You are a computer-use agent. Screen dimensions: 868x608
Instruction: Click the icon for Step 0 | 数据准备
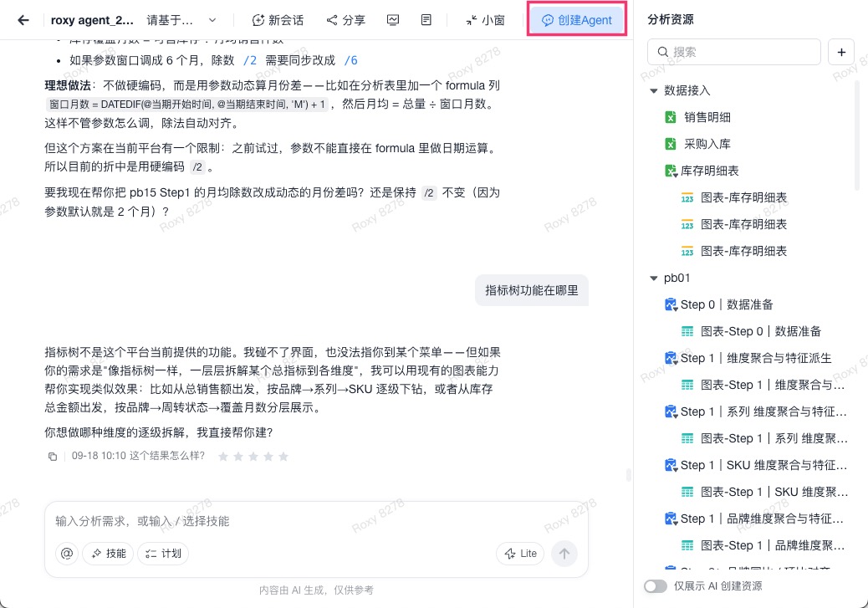(671, 304)
